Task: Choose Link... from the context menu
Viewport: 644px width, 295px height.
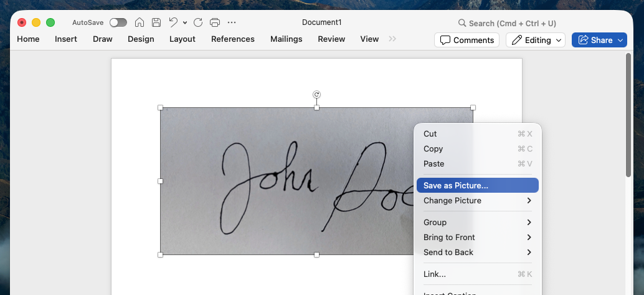Action: [x=478, y=274]
